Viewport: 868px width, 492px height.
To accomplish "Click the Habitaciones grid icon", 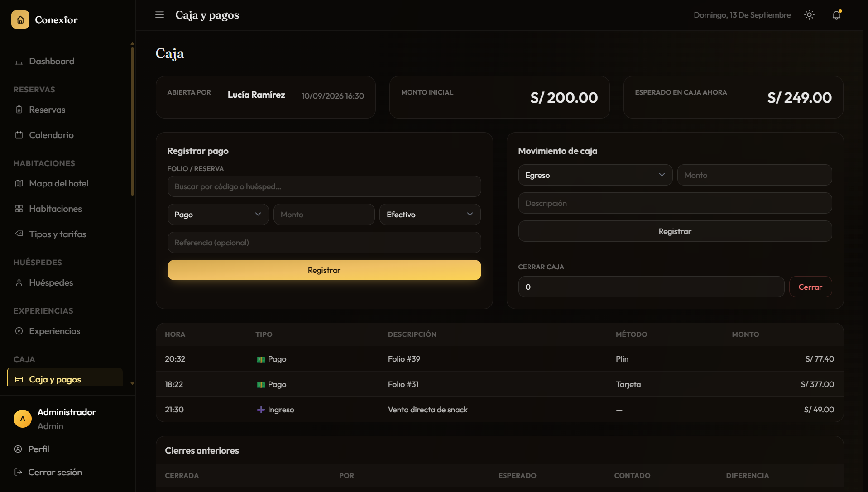I will click(x=19, y=209).
